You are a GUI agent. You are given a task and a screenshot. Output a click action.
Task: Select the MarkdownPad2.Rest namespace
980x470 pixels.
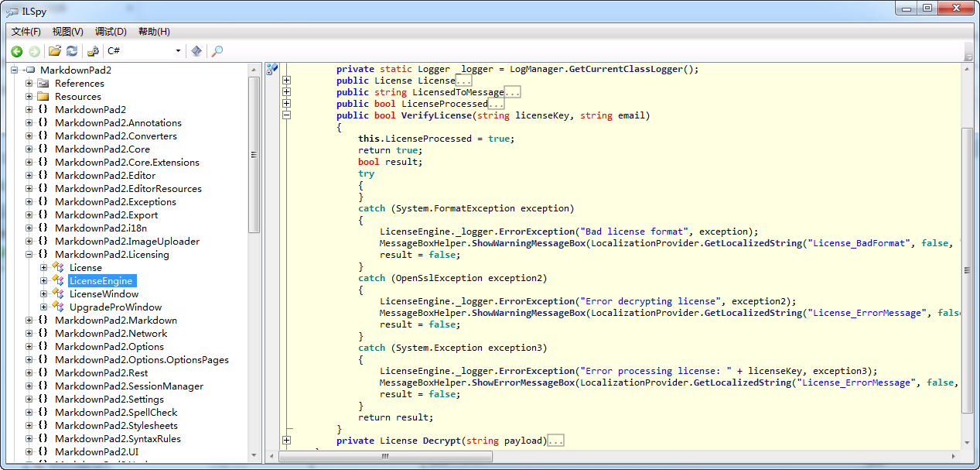point(101,373)
